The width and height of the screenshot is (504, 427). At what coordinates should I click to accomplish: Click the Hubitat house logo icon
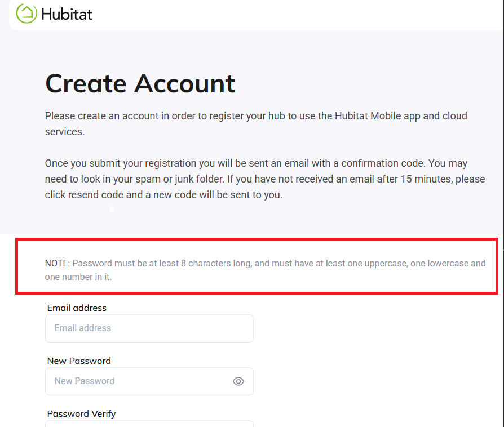[26, 14]
